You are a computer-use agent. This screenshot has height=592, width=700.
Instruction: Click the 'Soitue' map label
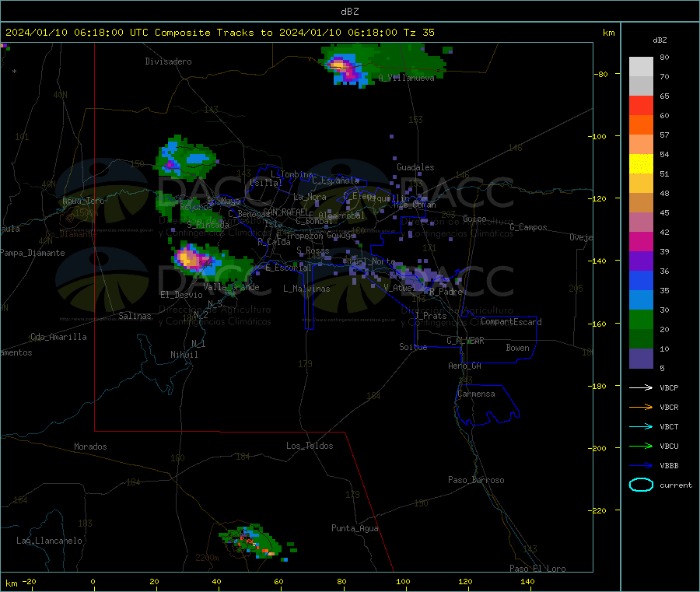413,347
